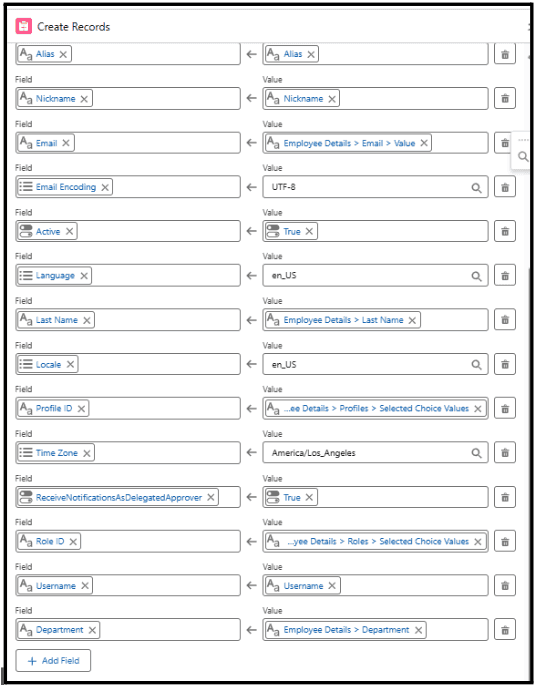Clear the Active field pill

point(69,232)
